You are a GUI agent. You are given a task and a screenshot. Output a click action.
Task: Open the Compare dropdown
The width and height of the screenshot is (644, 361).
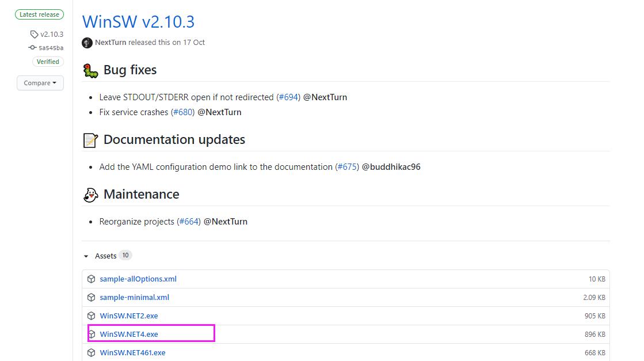pyautogui.click(x=40, y=83)
